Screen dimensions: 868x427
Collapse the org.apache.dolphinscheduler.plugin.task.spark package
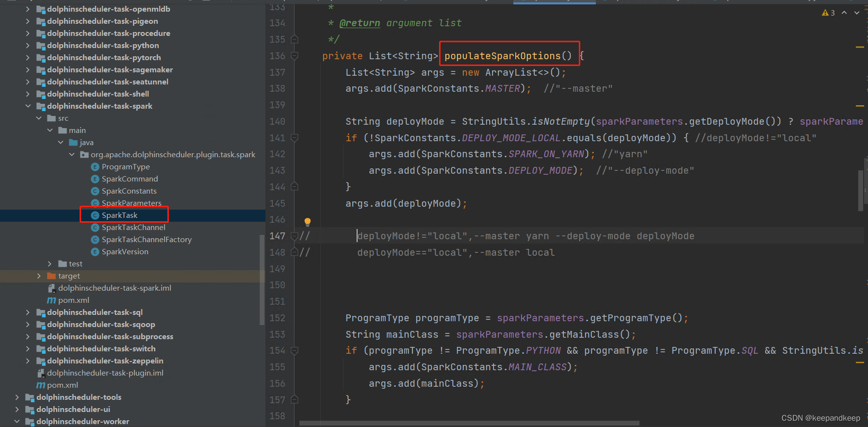pos(72,155)
